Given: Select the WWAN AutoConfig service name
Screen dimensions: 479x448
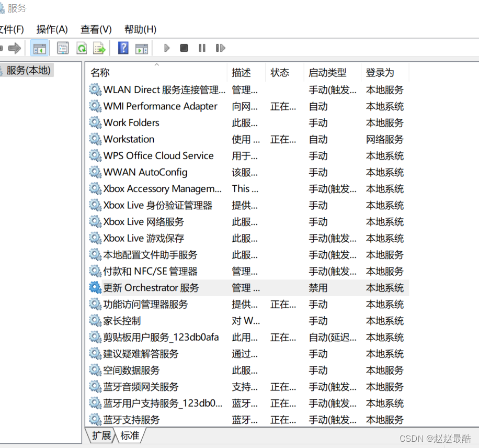Looking at the screenshot, I should (x=145, y=172).
